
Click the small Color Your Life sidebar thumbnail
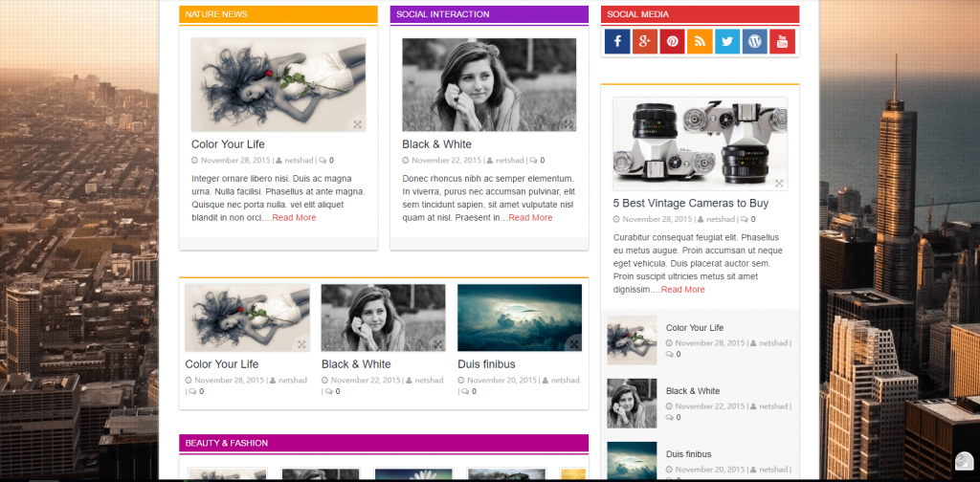pyautogui.click(x=632, y=340)
